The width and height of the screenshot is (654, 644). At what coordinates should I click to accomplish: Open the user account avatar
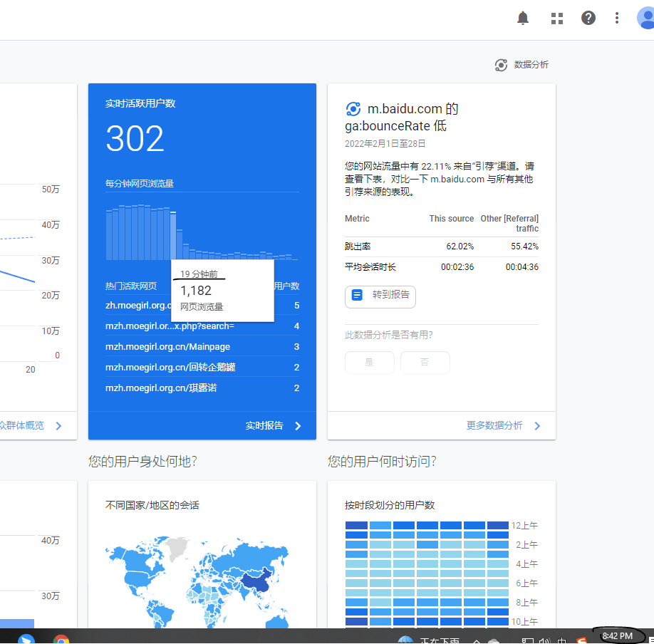(645, 19)
